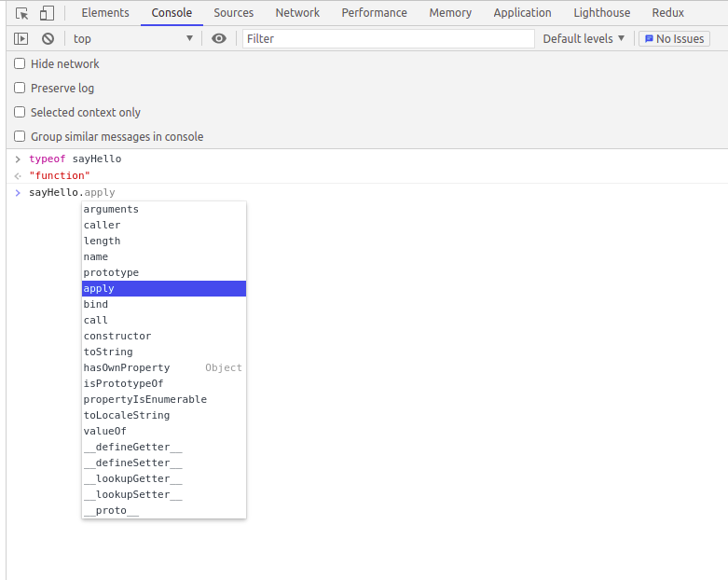
Task: Show the console sidebar icon
Action: 21,38
